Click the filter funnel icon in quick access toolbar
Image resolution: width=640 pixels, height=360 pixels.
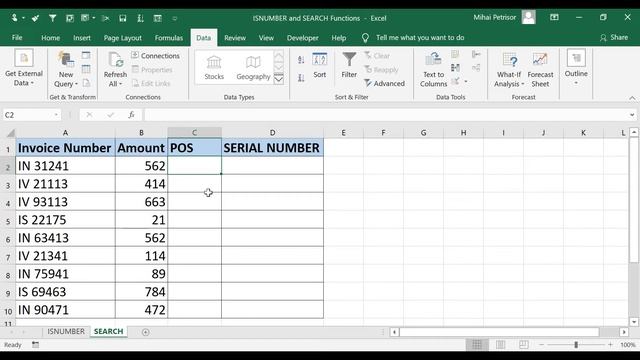coord(53,18)
